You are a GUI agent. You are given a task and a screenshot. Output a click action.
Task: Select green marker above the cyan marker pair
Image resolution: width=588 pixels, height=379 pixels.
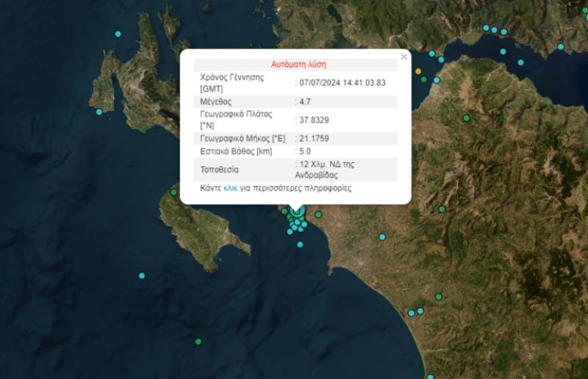439,297
